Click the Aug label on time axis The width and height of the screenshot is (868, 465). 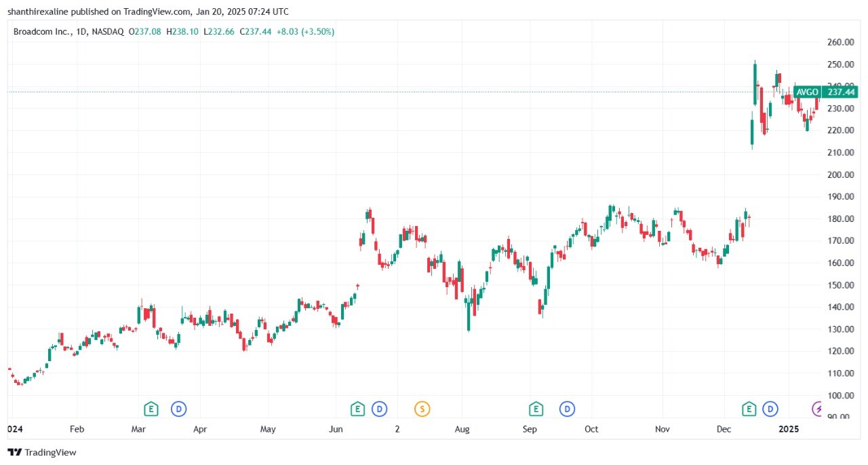[x=462, y=429]
